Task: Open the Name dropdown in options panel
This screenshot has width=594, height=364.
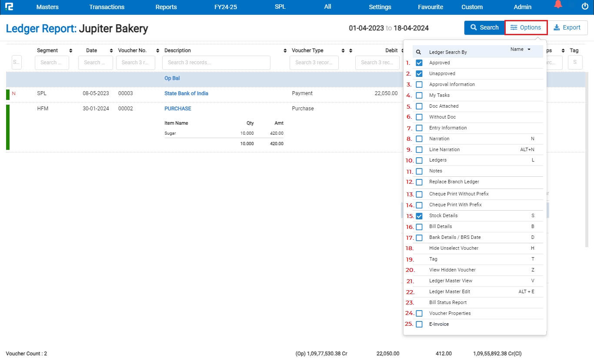Action: click(x=521, y=50)
